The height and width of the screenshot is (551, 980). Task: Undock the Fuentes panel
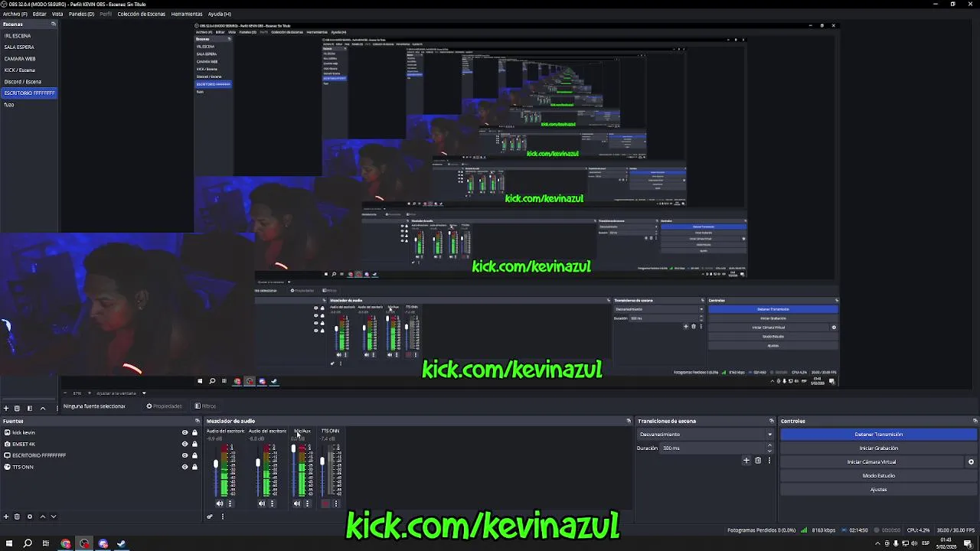click(x=197, y=421)
